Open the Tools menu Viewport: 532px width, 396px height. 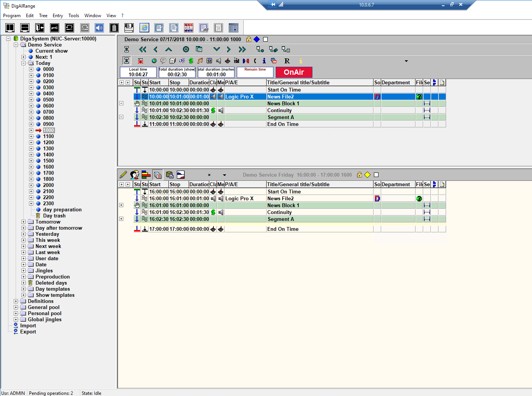coord(74,16)
